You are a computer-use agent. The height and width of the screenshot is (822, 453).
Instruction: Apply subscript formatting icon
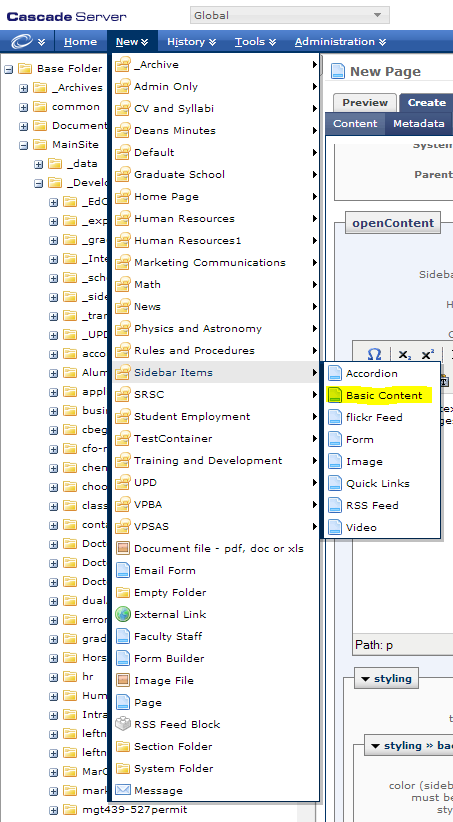(404, 355)
